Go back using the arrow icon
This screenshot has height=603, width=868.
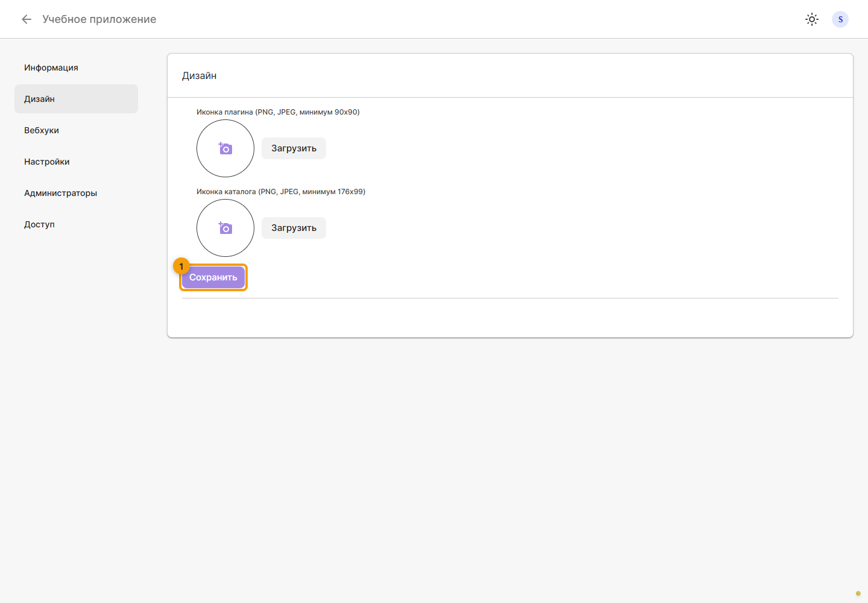pyautogui.click(x=27, y=19)
